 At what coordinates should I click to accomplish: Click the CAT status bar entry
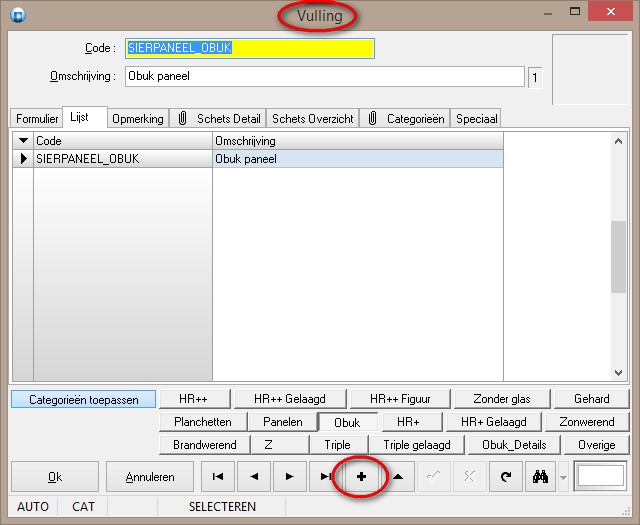coord(83,507)
